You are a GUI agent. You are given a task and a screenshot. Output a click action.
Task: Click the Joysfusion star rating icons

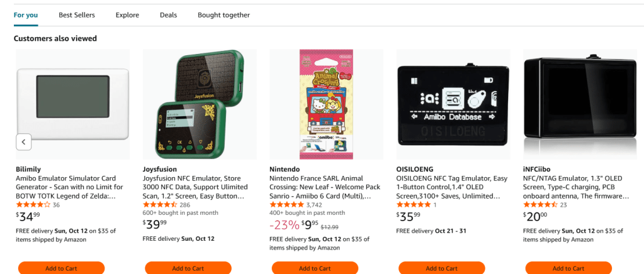[x=160, y=205]
